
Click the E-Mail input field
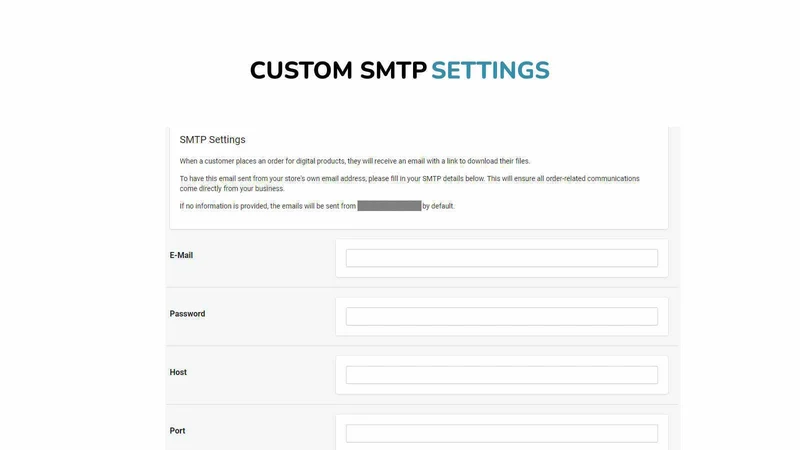[502, 258]
